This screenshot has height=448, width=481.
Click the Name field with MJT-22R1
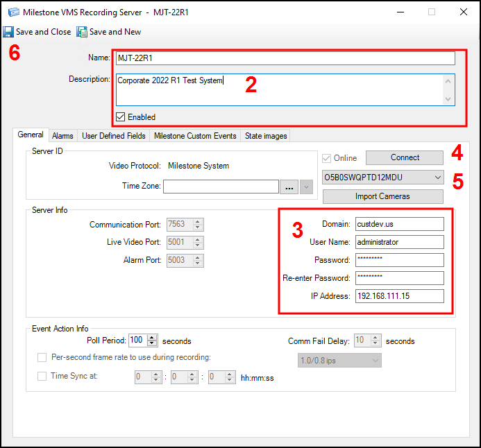click(285, 58)
